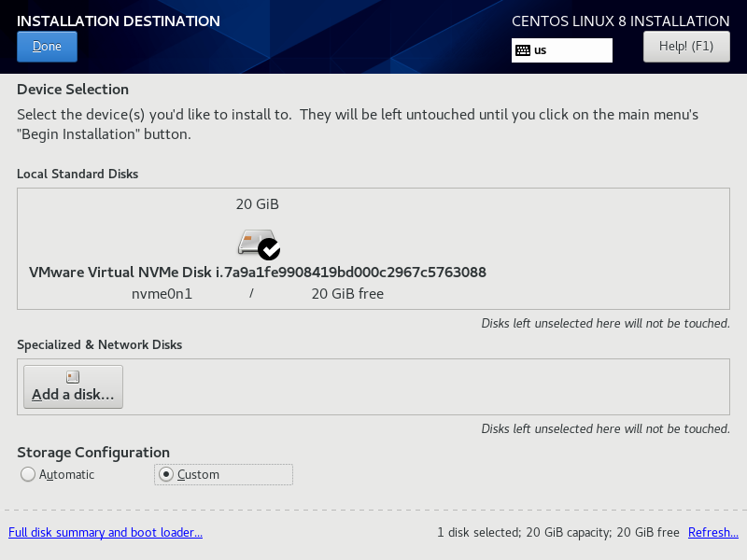This screenshot has height=560, width=747.
Task: Click the "Storage Configuration" heading
Action: [x=93, y=453]
